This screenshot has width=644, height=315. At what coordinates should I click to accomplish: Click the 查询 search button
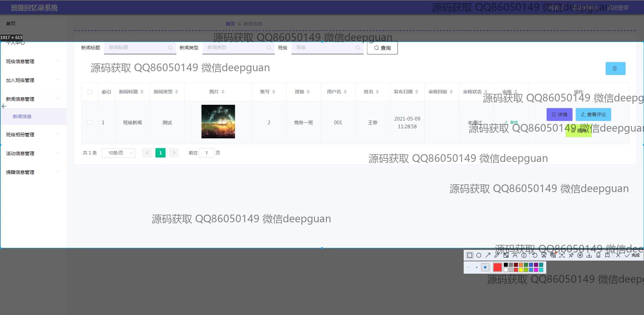(382, 48)
